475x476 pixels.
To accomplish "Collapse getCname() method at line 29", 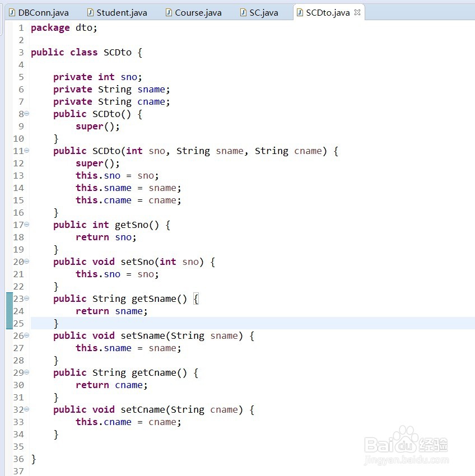I will [27, 372].
